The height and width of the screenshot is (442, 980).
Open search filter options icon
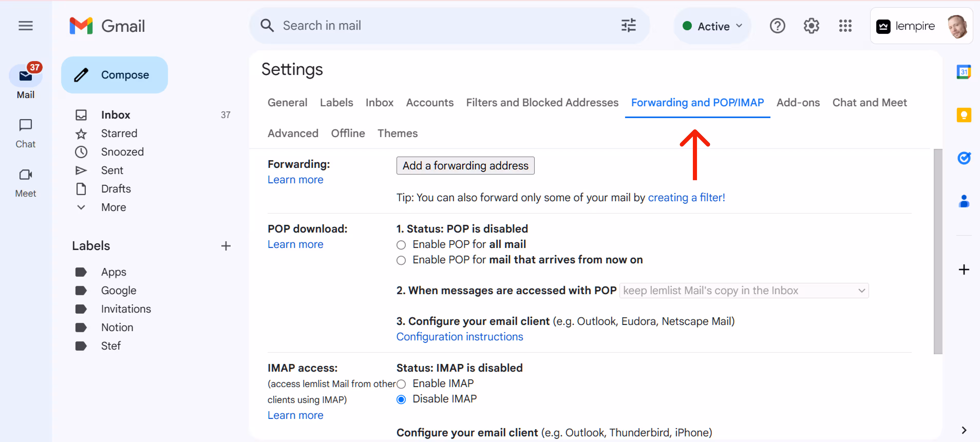click(x=628, y=26)
